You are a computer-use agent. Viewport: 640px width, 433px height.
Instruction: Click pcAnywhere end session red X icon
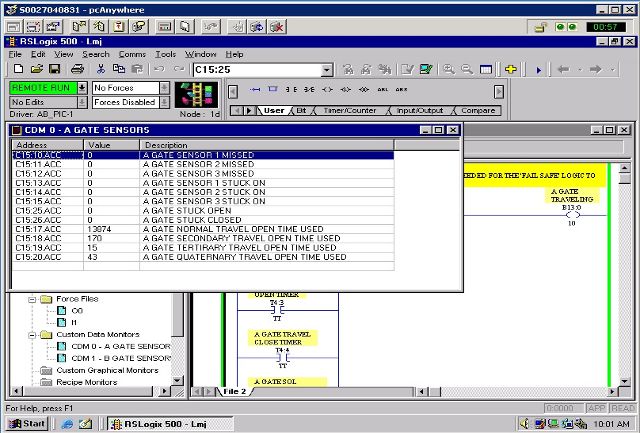(x=277, y=27)
